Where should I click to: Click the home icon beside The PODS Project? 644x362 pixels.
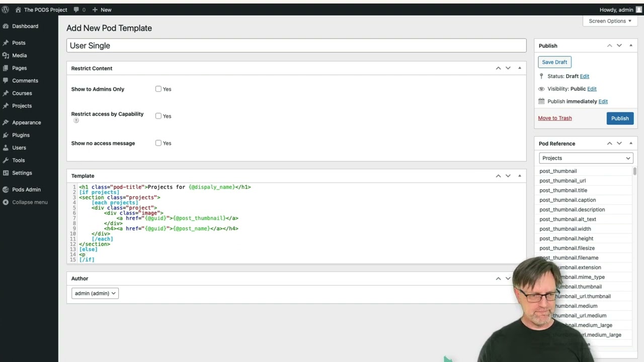[18, 10]
